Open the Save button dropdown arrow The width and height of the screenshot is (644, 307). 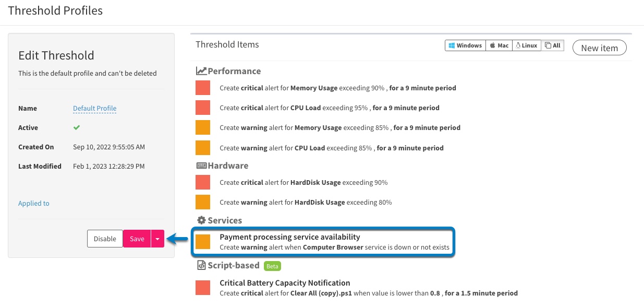click(x=158, y=239)
